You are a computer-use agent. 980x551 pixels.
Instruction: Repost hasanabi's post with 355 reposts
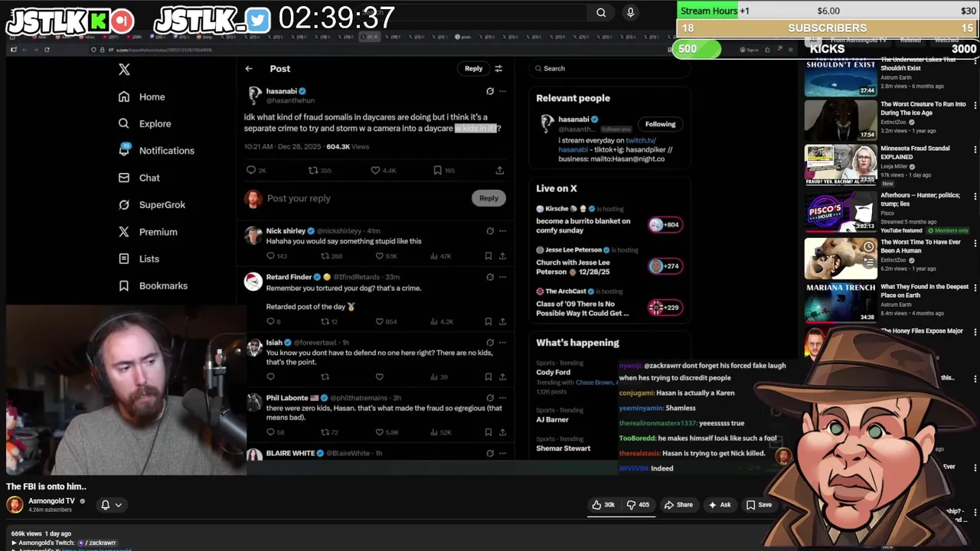click(x=313, y=170)
